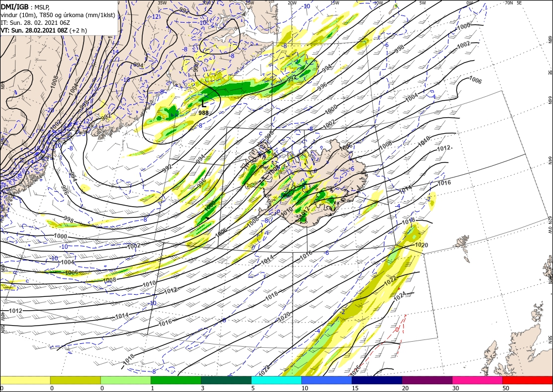Image resolution: width=553 pixels, height=392 pixels.
Task: Click the blue '-14' isotherm label
Action: pyautogui.click(x=115, y=52)
